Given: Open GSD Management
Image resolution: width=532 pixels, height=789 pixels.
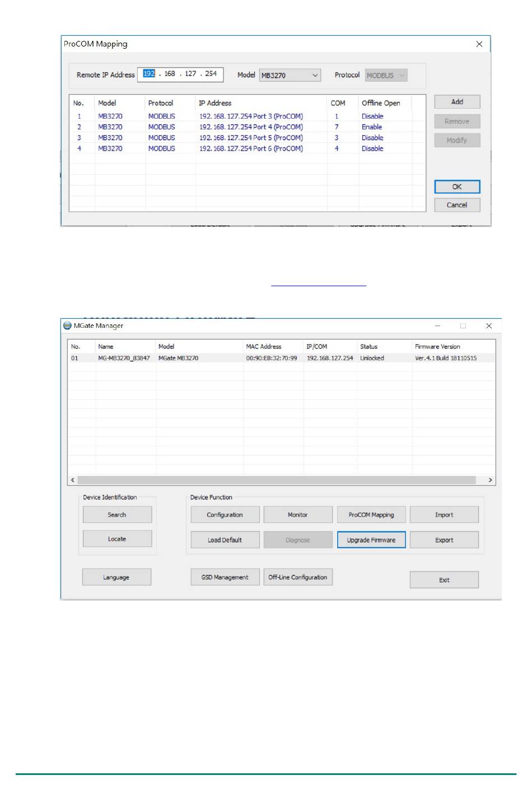Looking at the screenshot, I should [x=225, y=577].
